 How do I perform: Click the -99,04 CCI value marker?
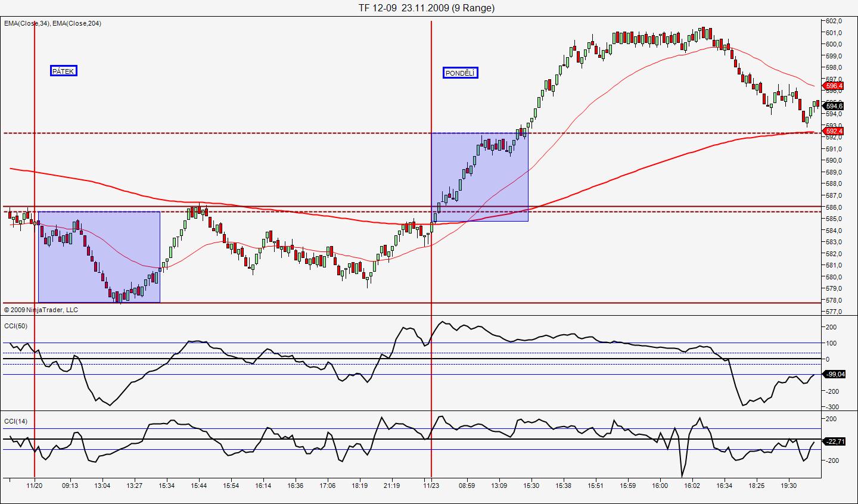point(834,374)
